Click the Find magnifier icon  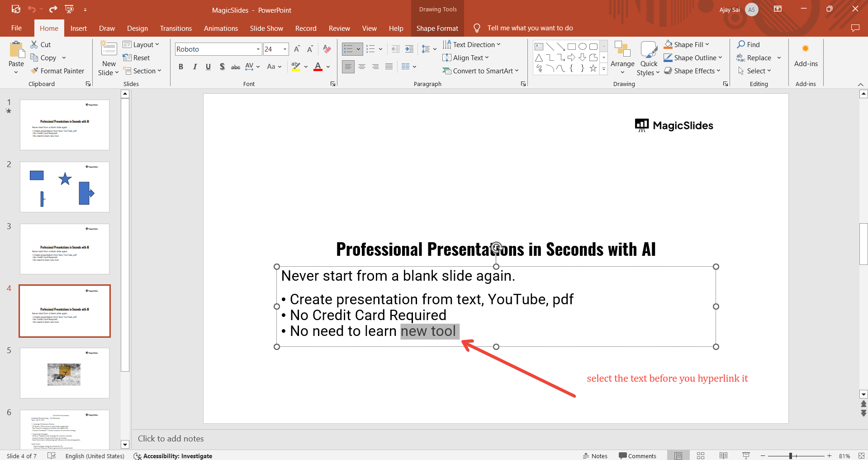[741, 44]
